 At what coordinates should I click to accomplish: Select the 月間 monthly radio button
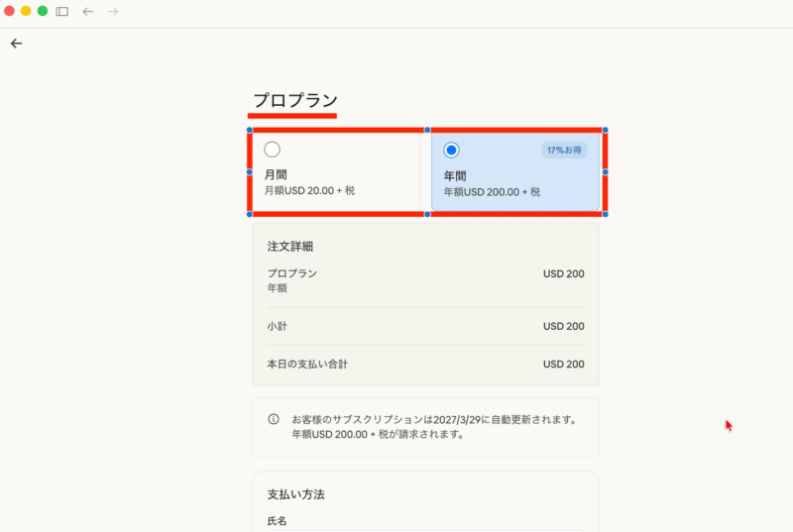pos(273,150)
